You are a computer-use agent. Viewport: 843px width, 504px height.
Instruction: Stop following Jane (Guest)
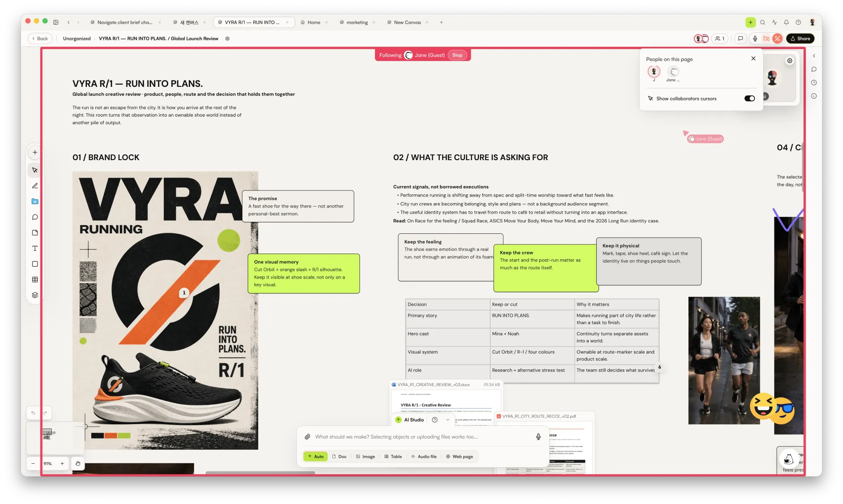coord(457,55)
